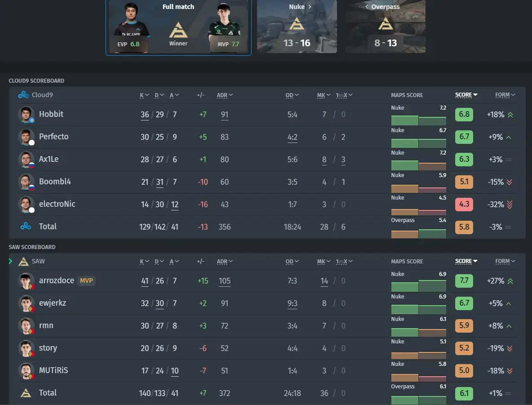Open arrozdoce's player profile link

(x=56, y=280)
